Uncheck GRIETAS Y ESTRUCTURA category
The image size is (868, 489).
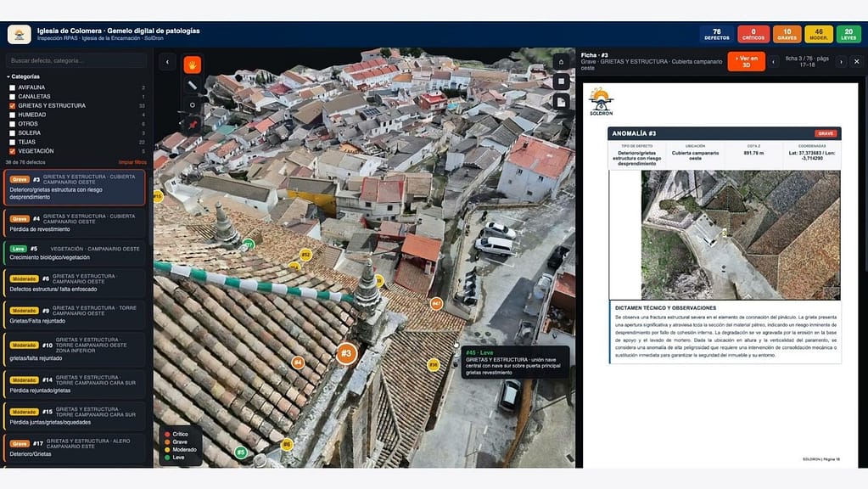(x=12, y=106)
